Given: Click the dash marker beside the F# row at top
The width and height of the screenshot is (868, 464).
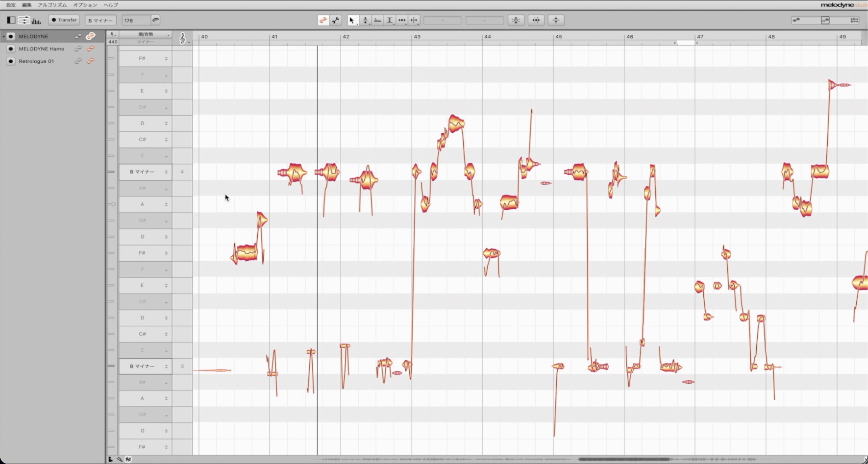Looking at the screenshot, I should tap(111, 58).
